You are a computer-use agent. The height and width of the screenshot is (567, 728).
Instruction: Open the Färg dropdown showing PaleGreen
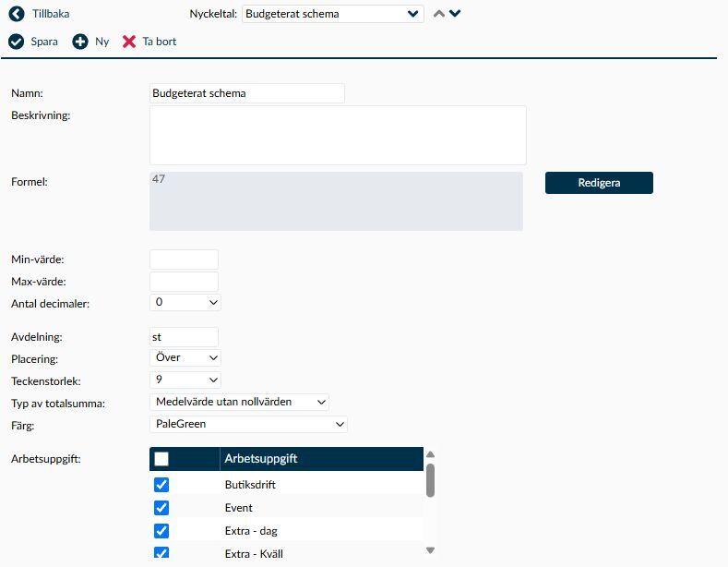(248, 424)
